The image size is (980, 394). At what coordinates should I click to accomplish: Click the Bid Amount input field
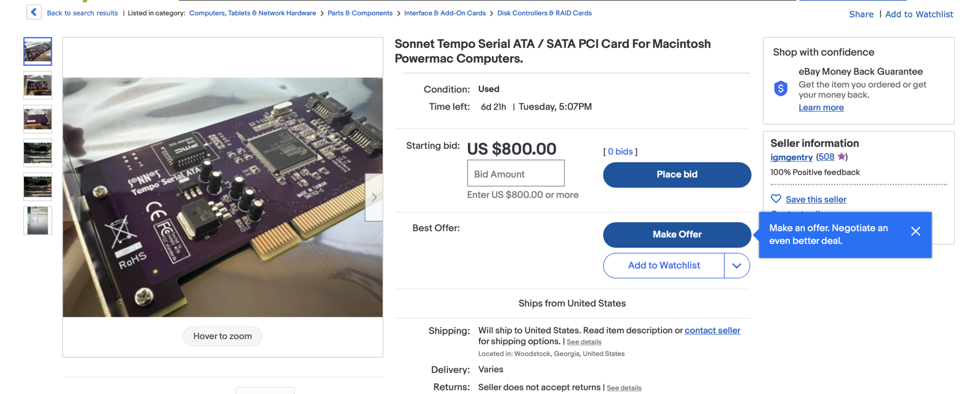point(515,174)
